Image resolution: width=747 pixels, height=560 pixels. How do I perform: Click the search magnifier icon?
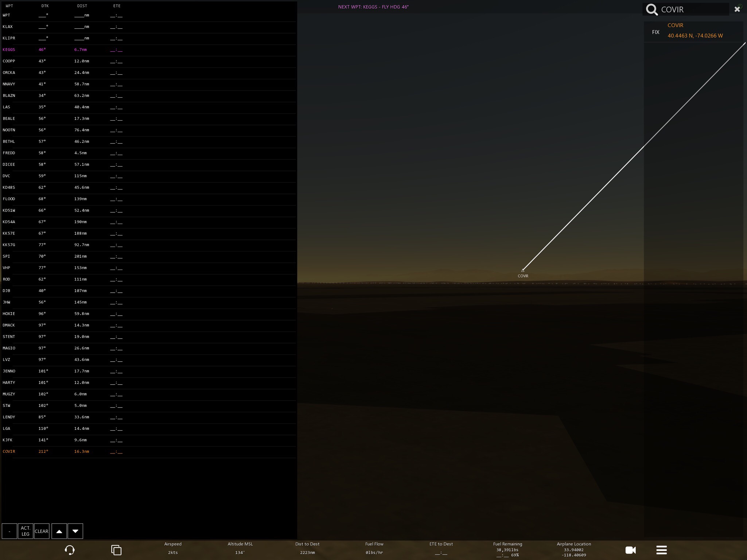(652, 9)
